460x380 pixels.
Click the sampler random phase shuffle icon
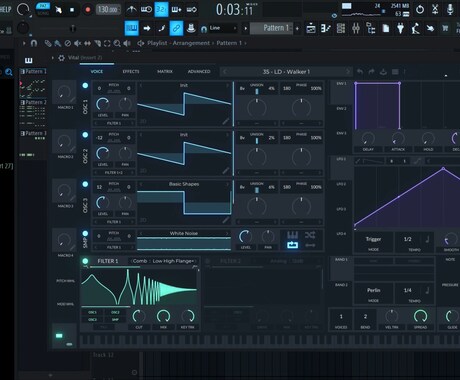(310, 235)
